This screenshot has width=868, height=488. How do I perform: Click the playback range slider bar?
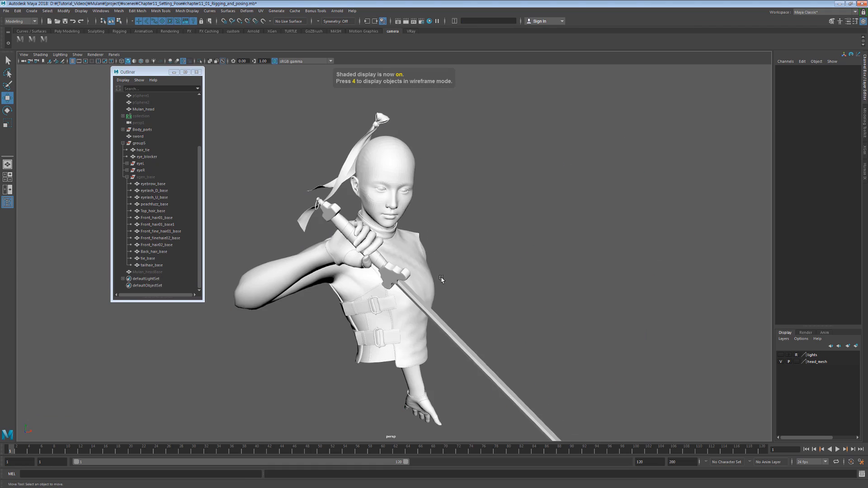(x=240, y=462)
